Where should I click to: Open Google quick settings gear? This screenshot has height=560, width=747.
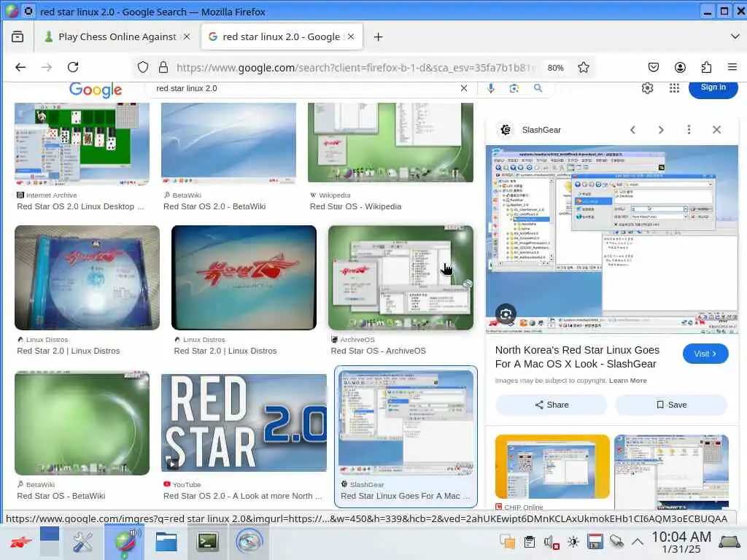pyautogui.click(x=648, y=88)
